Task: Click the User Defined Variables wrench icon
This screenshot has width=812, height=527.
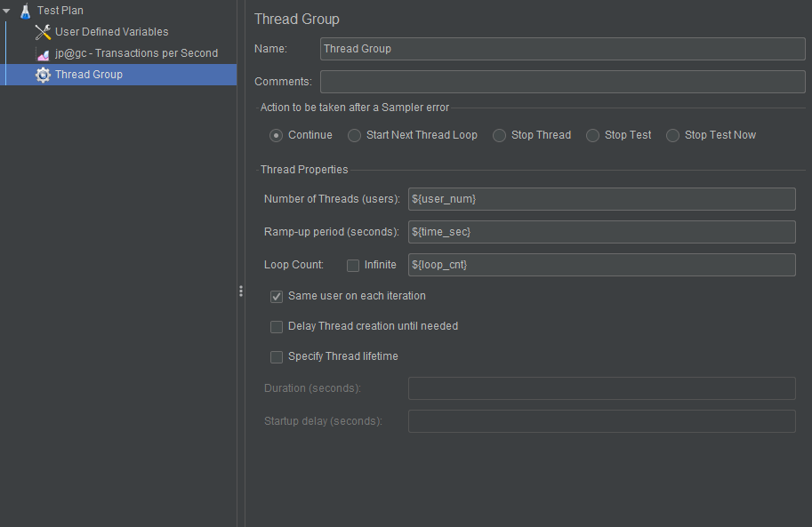Action: 43,32
